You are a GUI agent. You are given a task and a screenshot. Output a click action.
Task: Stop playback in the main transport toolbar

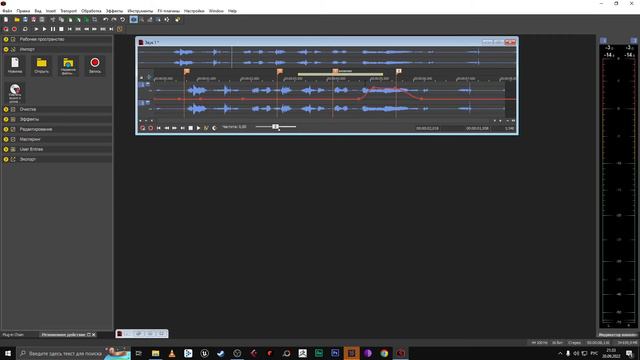[x=61, y=29]
